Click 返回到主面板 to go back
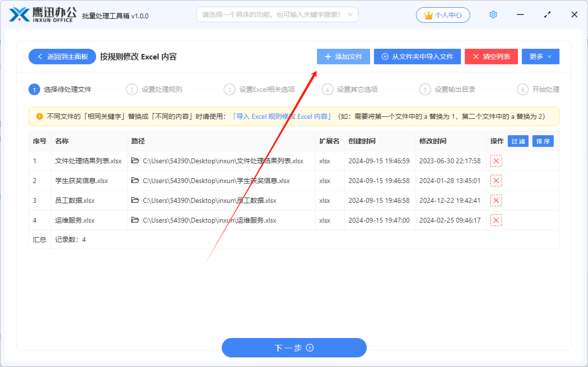Image resolution: width=588 pixels, height=367 pixels. (62, 56)
